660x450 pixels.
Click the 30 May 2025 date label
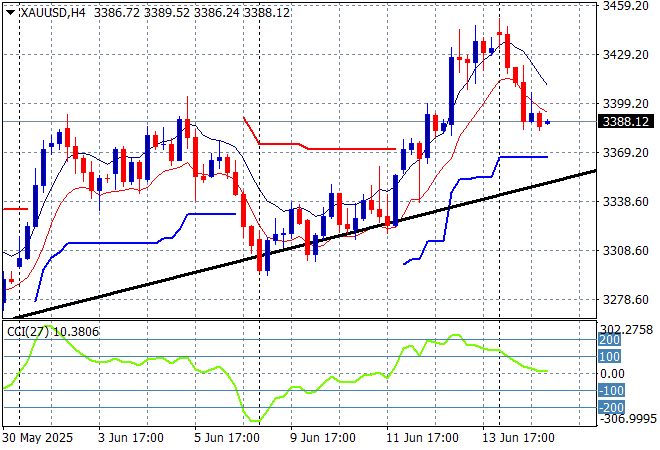pyautogui.click(x=37, y=438)
